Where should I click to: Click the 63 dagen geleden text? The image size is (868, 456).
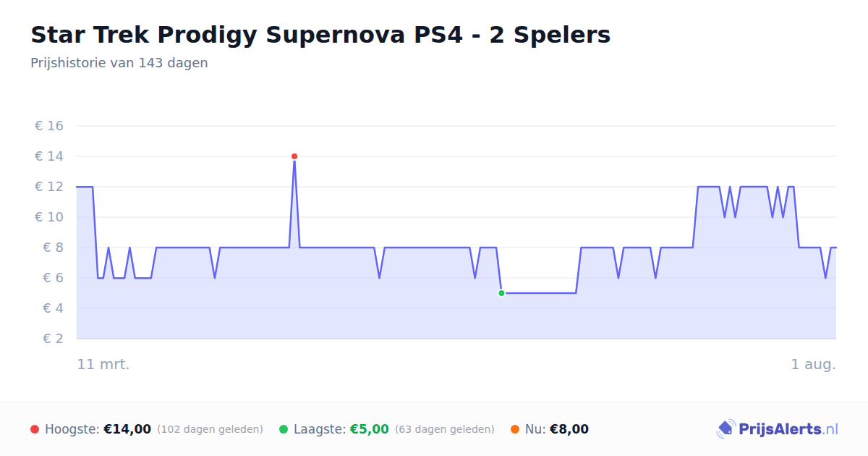(445, 429)
